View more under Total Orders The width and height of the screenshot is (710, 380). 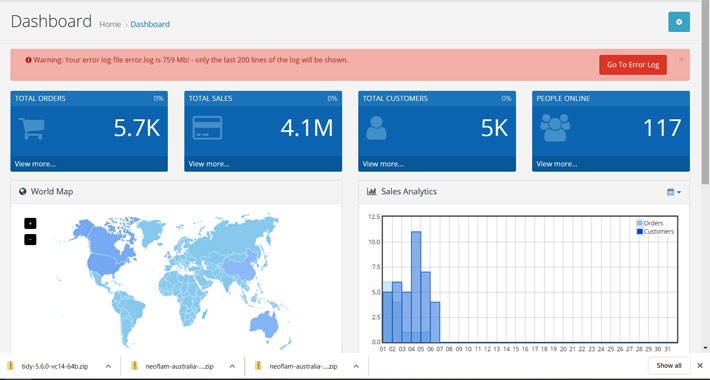[35, 164]
